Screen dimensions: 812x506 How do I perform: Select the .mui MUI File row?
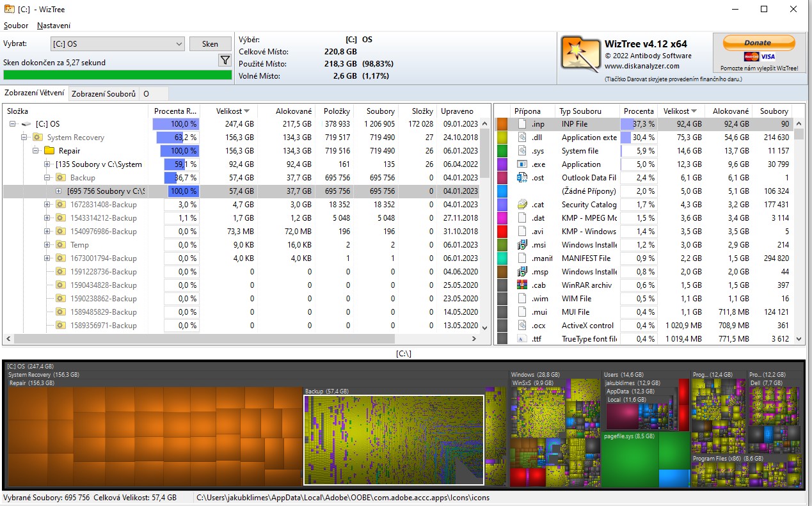[644, 312]
